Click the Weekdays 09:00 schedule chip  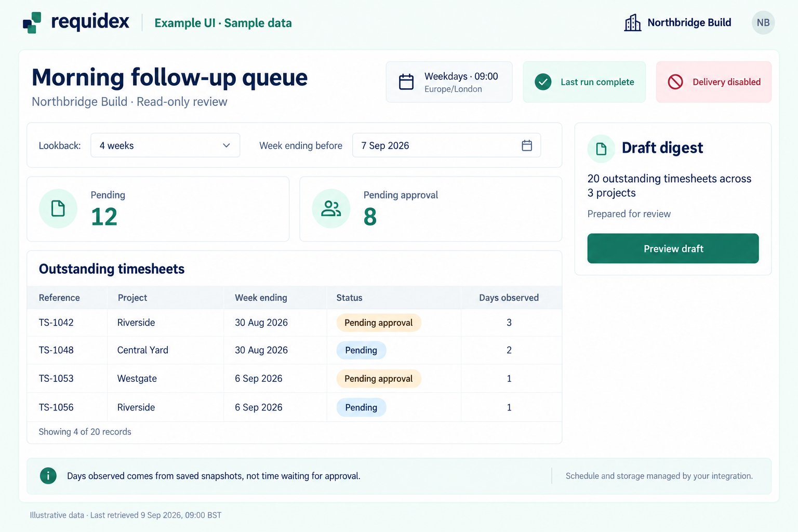[449, 82]
